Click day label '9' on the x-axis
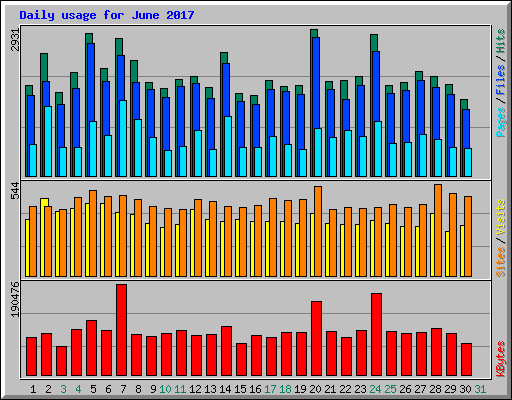 [153, 389]
